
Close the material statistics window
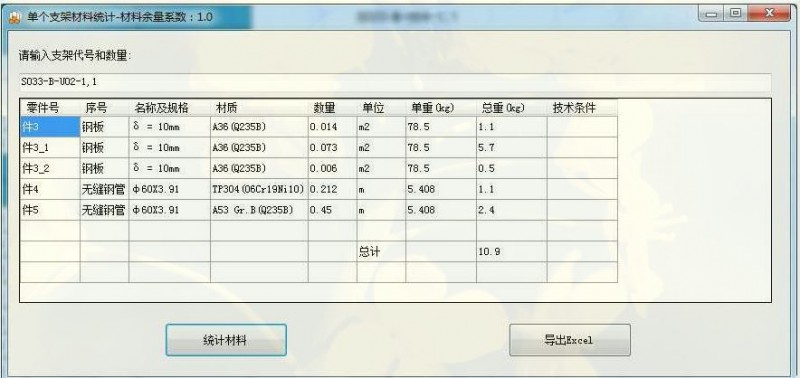coord(768,14)
